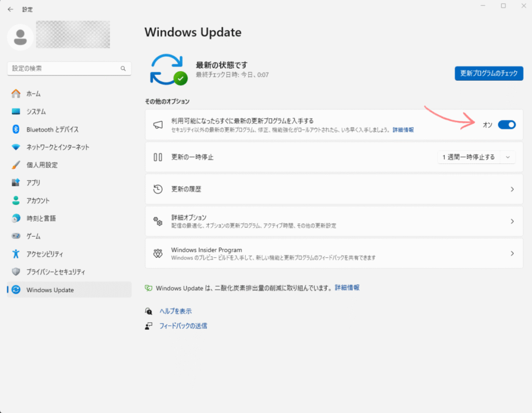532x413 pixels.
Task: Click the gaming controller icon in sidebar
Action: click(16, 236)
